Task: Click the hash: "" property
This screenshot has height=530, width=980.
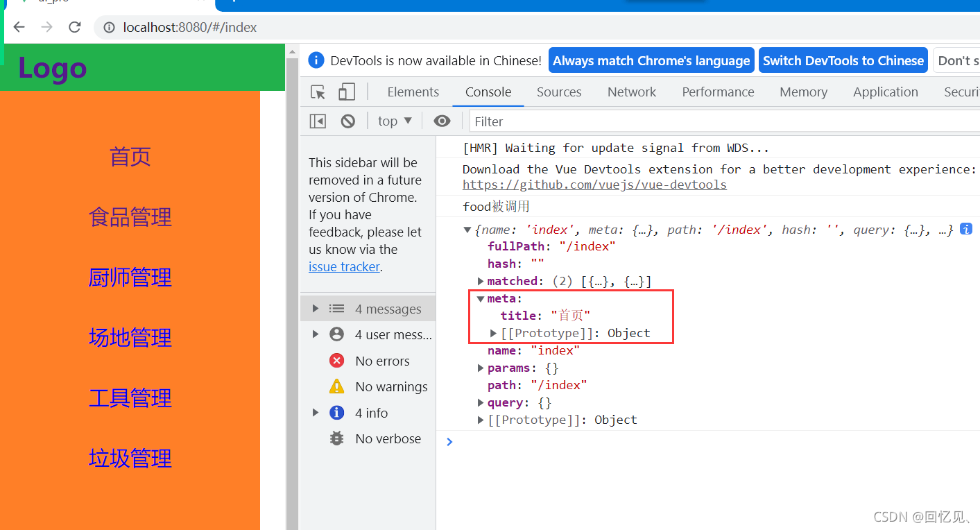Action: [x=516, y=264]
